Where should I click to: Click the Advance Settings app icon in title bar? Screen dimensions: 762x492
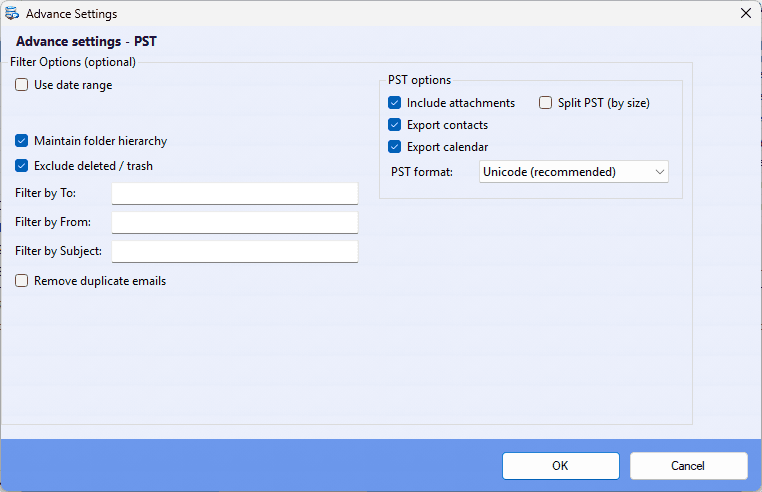[x=12, y=14]
